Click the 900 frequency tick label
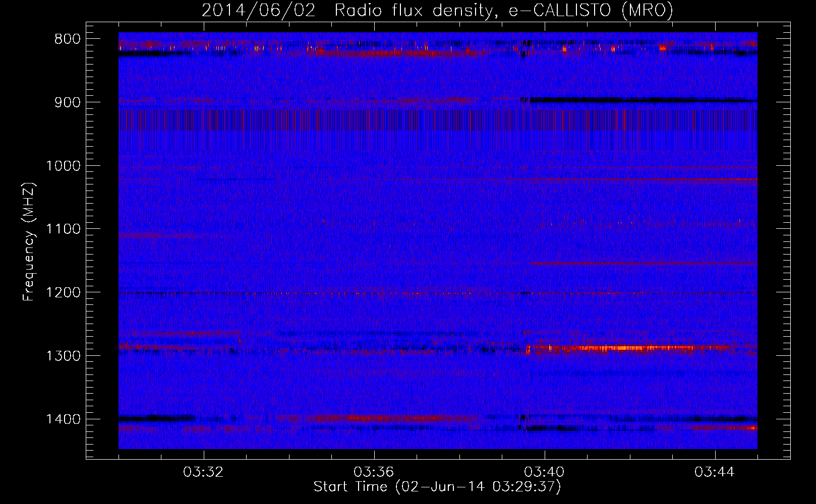Image resolution: width=816 pixels, height=504 pixels. pyautogui.click(x=67, y=102)
